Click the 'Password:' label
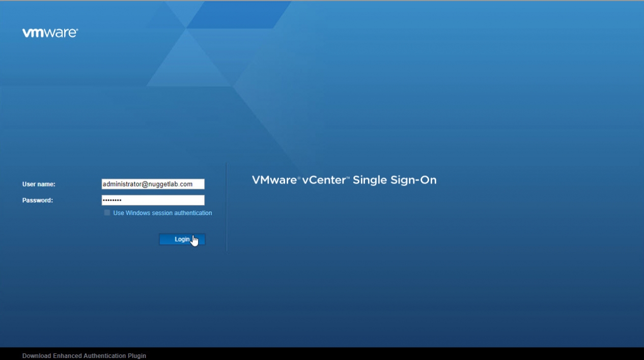644x360 pixels. (x=38, y=200)
